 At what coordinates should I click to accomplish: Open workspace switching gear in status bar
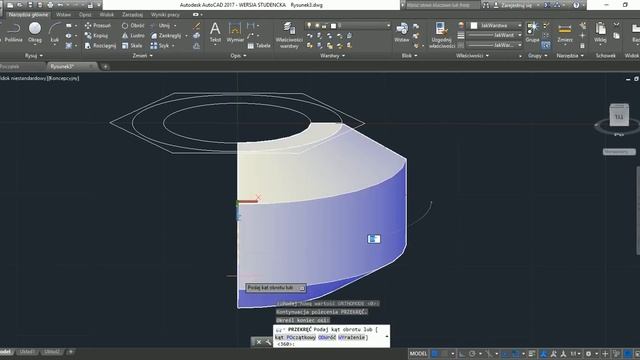point(588,353)
